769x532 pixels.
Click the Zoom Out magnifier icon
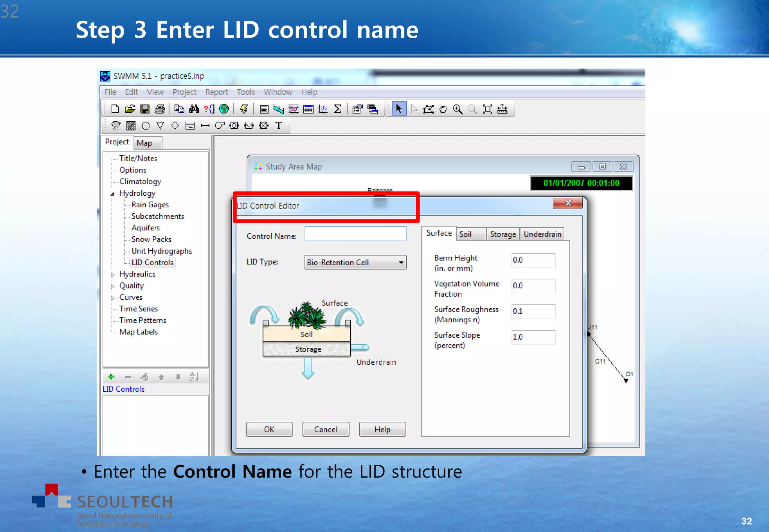pos(472,109)
